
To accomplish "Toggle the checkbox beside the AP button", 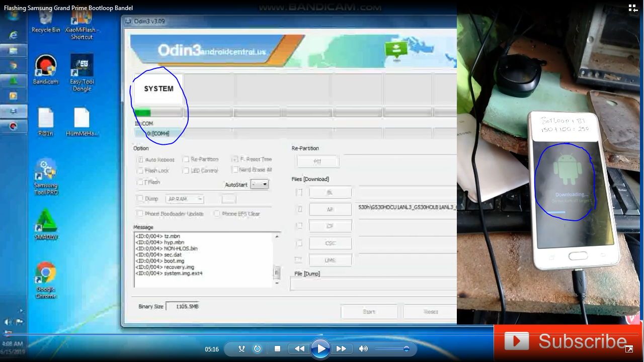I will pyautogui.click(x=299, y=209).
